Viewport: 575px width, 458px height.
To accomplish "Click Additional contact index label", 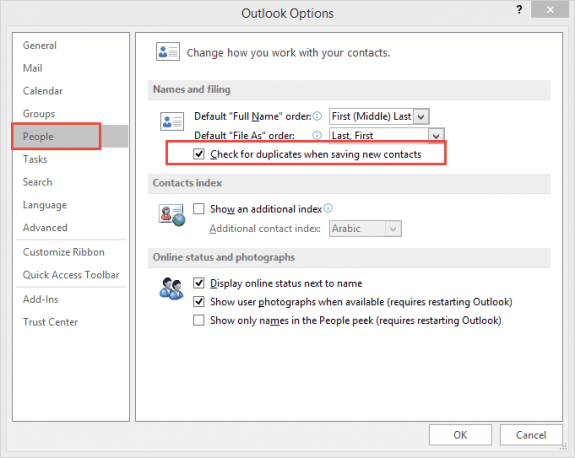I will click(x=265, y=229).
